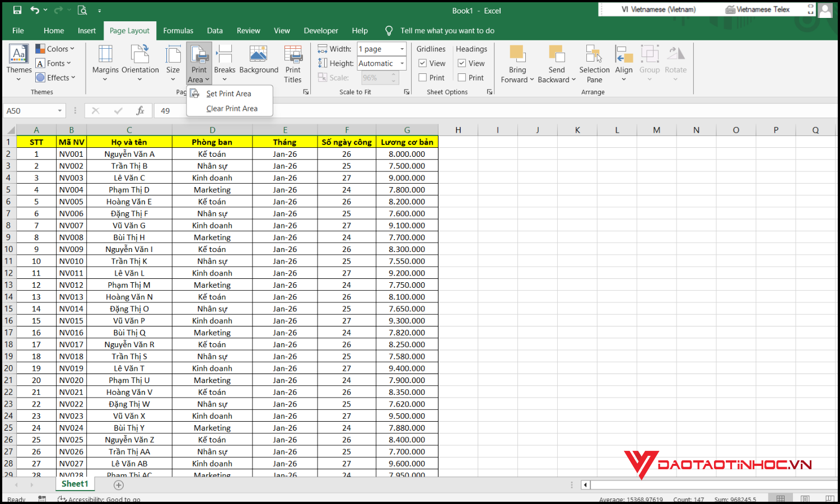This screenshot has width=840, height=504.
Task: Add a new sheet with the plus button
Action: coord(118,484)
